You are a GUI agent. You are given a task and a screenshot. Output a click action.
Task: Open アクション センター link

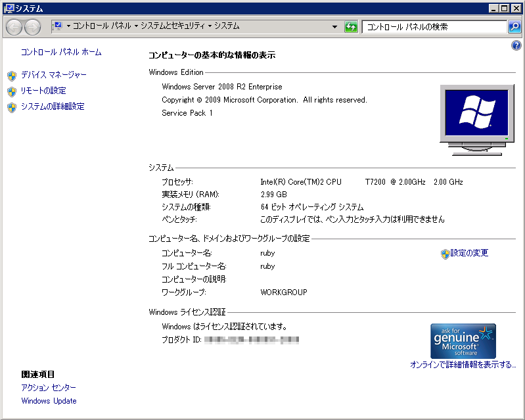pos(49,388)
